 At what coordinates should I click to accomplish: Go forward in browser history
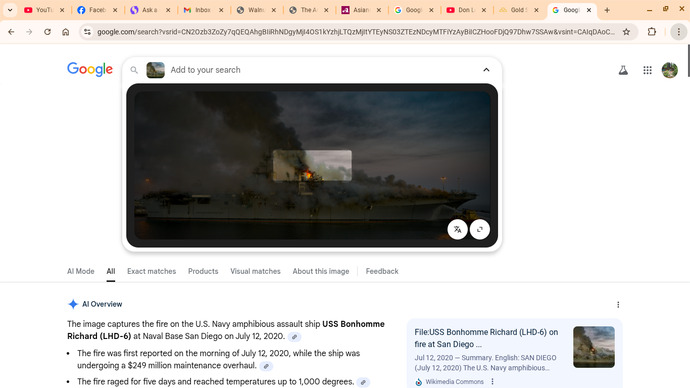[x=29, y=32]
